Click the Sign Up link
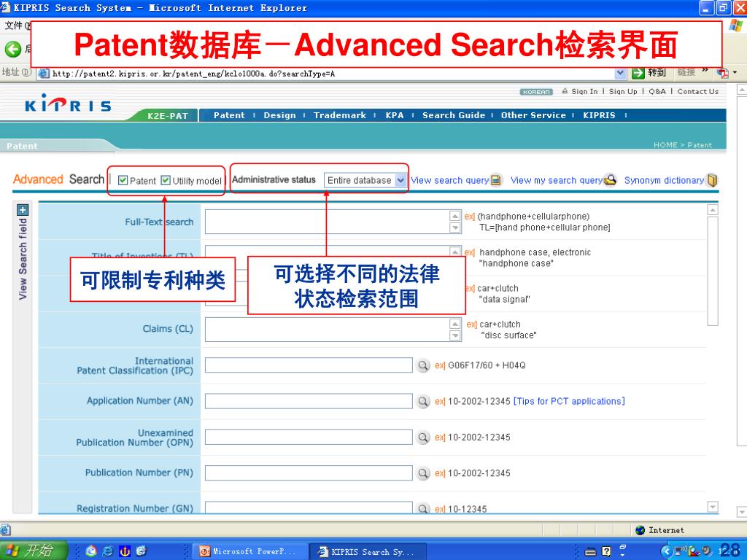 [623, 91]
